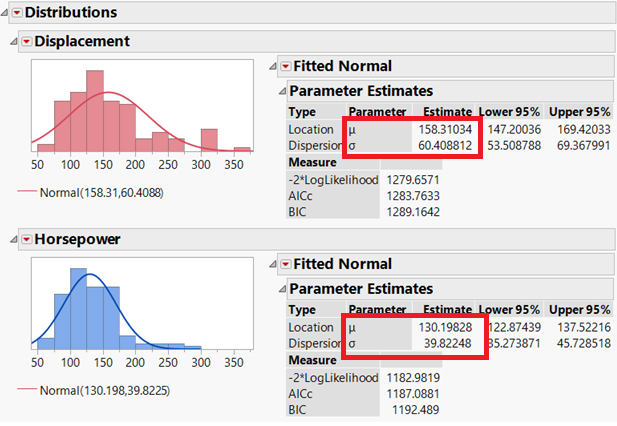Collapse the Displacement section disclosure triangle
This screenshot has height=426, width=617.
[x=14, y=41]
